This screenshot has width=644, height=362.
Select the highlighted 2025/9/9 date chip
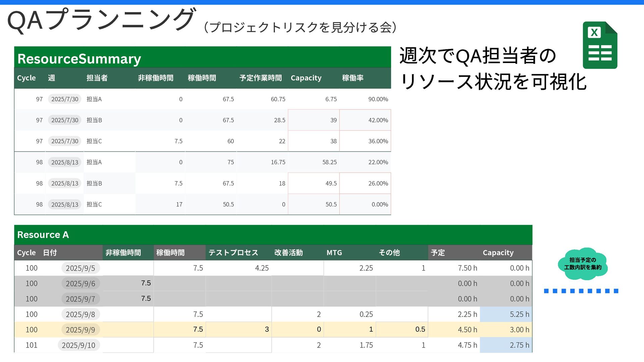point(80,330)
